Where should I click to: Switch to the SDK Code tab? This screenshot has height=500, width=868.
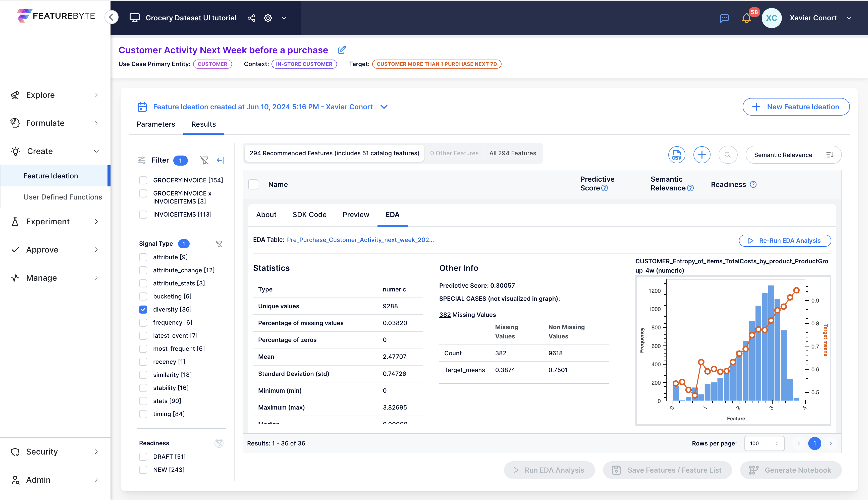click(x=309, y=215)
